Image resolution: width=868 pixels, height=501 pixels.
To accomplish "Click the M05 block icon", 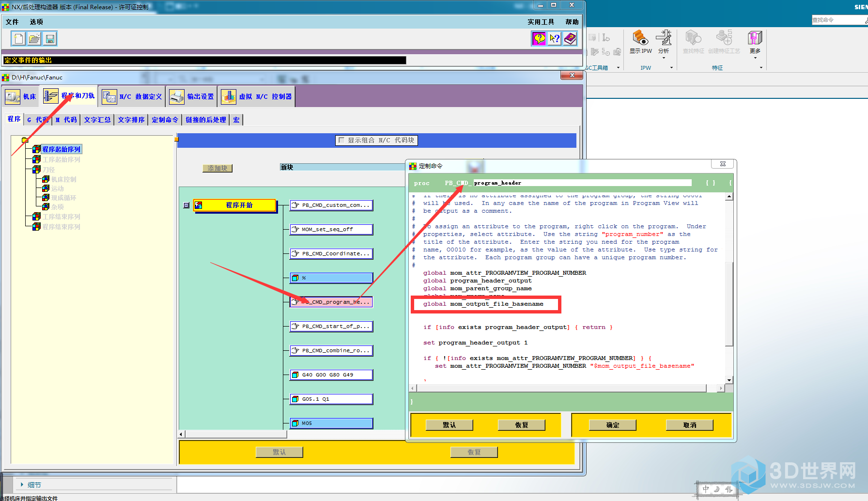I will tap(295, 423).
